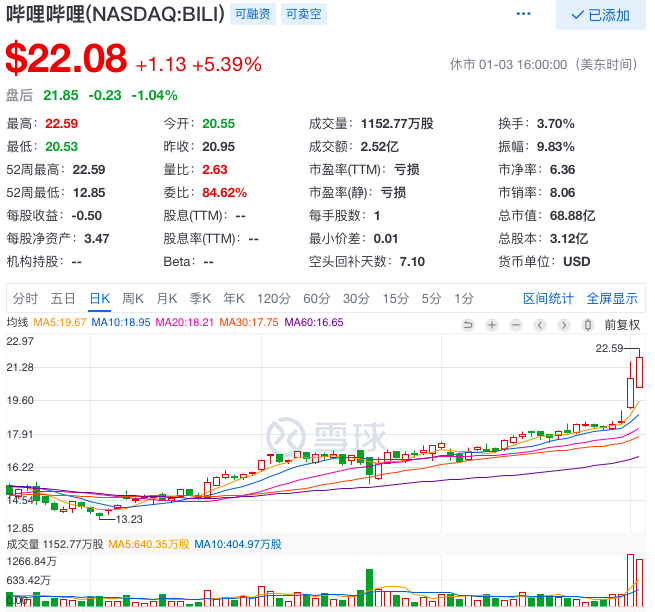Click the 今开 value 20.55

click(x=218, y=124)
